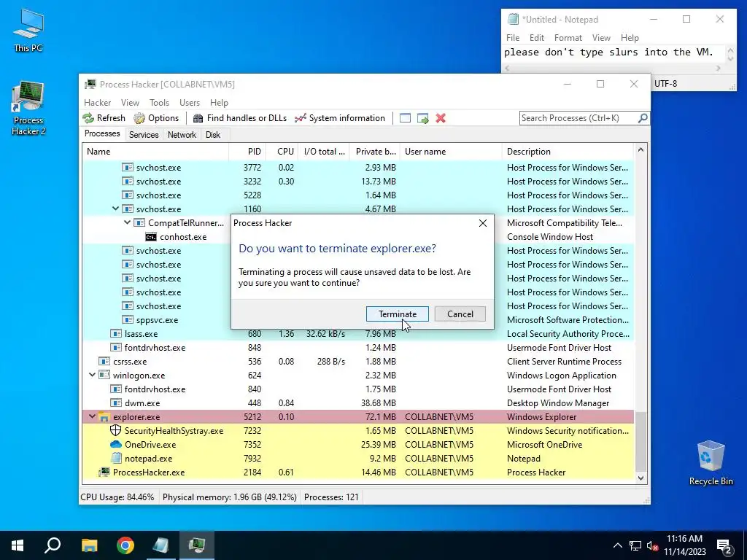Collapse the explorer.exe tree node

pos(92,416)
